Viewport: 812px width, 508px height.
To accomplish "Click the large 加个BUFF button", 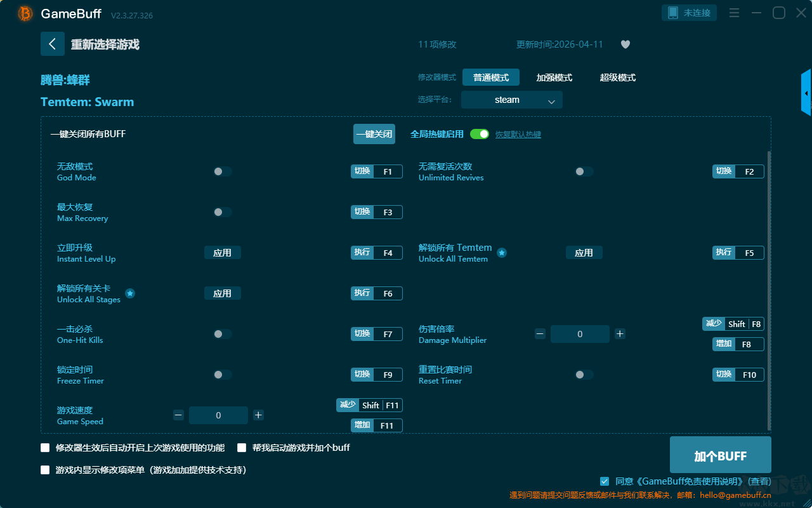I will pos(721,455).
